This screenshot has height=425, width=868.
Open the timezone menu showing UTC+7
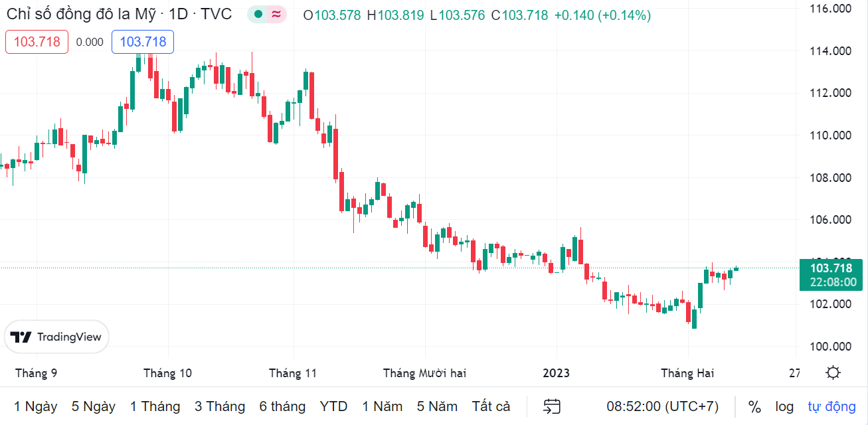(x=662, y=406)
